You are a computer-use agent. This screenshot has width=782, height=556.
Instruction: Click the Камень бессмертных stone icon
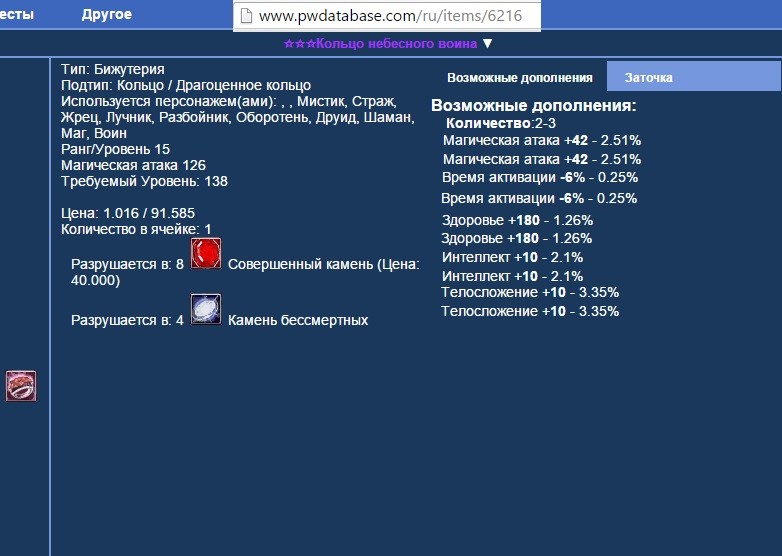pos(206,309)
